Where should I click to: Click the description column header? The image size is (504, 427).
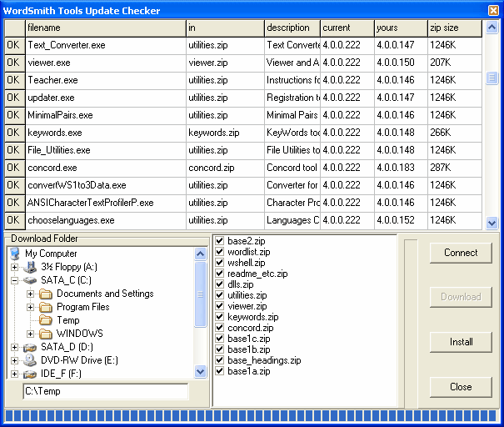point(292,28)
